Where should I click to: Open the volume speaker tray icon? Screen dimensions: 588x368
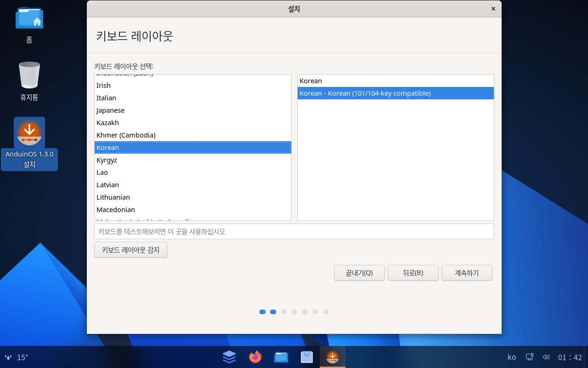(546, 357)
